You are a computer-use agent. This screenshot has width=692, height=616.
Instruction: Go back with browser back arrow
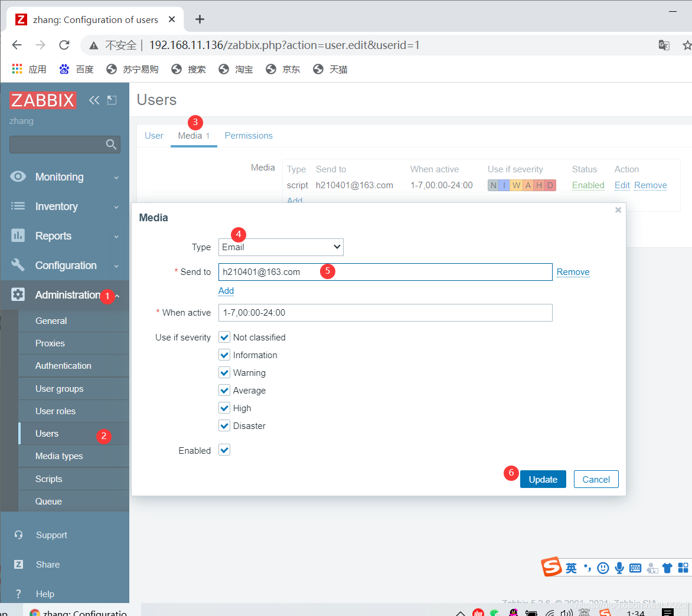(x=17, y=45)
